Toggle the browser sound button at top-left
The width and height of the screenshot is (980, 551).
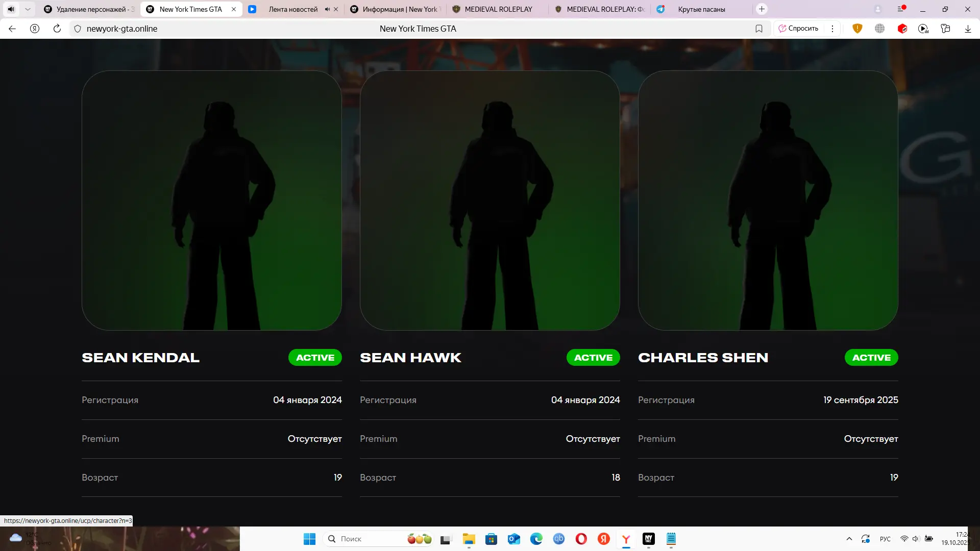(11, 9)
